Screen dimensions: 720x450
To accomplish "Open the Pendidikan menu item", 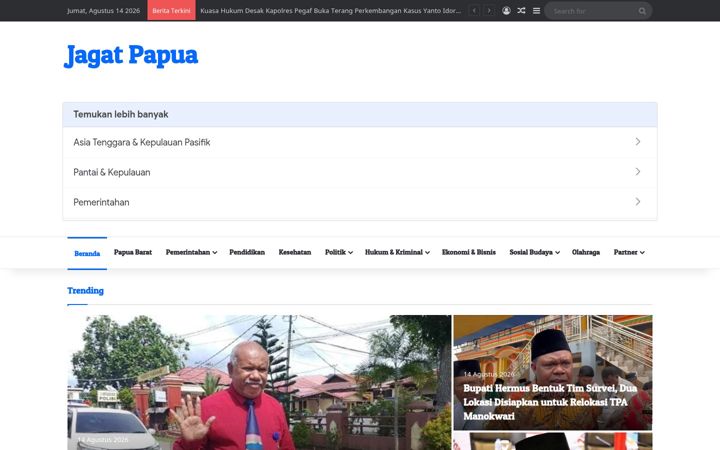I will tap(247, 252).
